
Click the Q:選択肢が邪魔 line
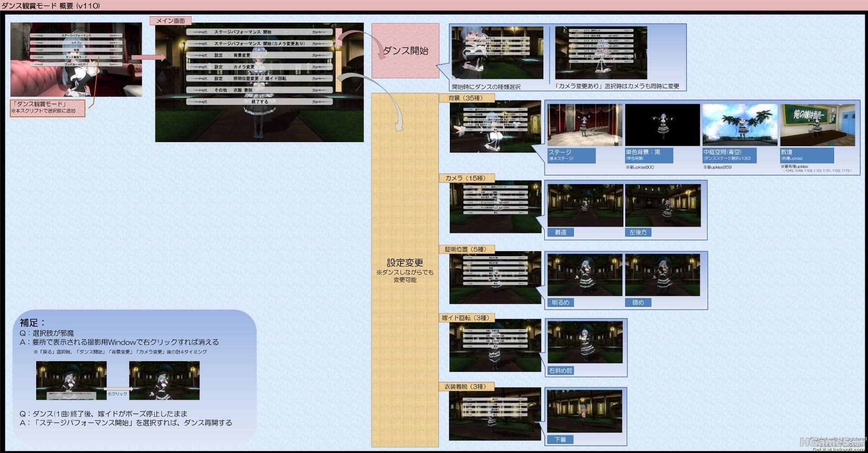[x=47, y=333]
